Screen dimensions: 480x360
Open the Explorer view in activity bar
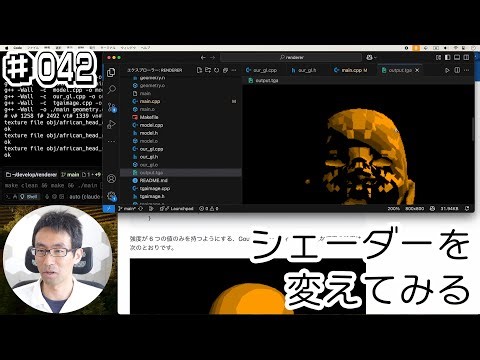tap(111, 72)
